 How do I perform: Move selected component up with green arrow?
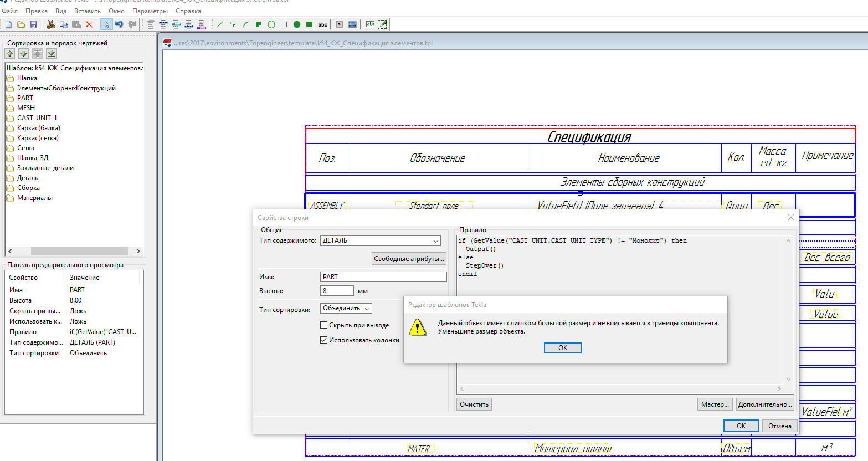[x=10, y=54]
